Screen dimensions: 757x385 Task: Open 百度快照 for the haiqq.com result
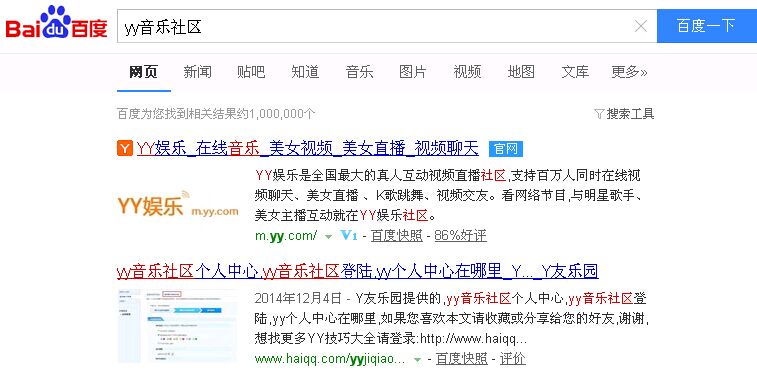(462, 359)
